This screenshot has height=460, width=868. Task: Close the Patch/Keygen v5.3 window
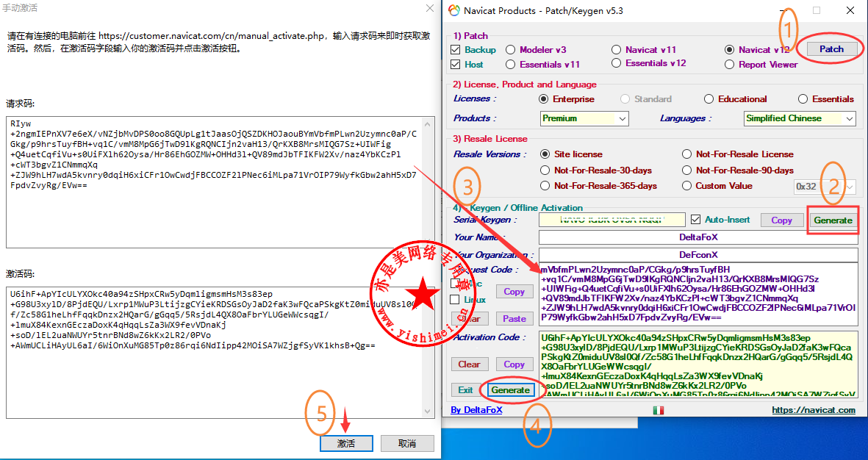click(850, 10)
